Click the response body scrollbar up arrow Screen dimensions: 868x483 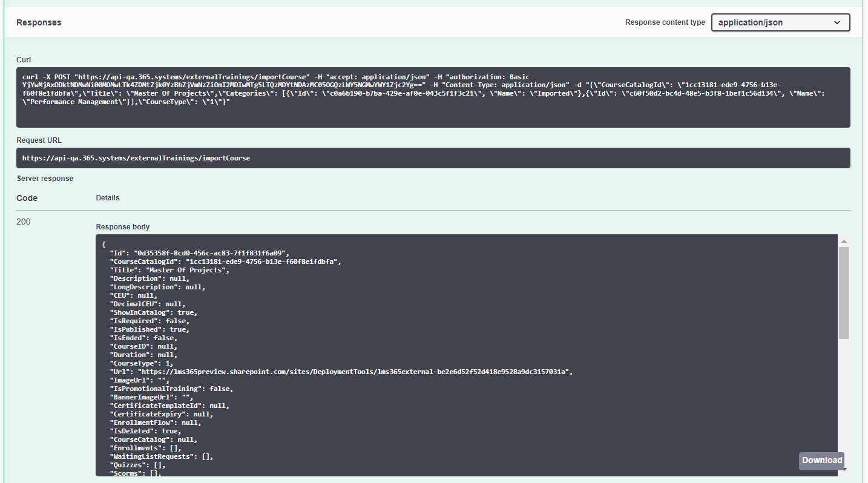(x=843, y=241)
